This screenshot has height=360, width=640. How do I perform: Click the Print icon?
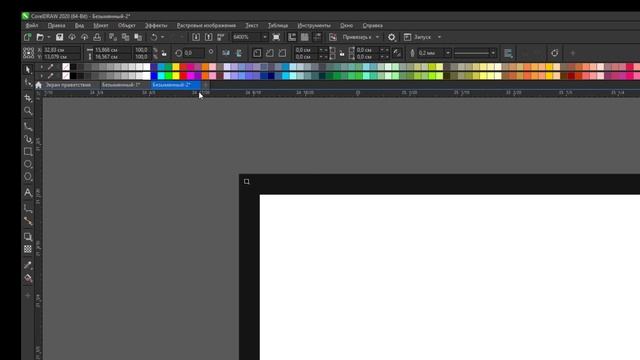[x=97, y=37]
